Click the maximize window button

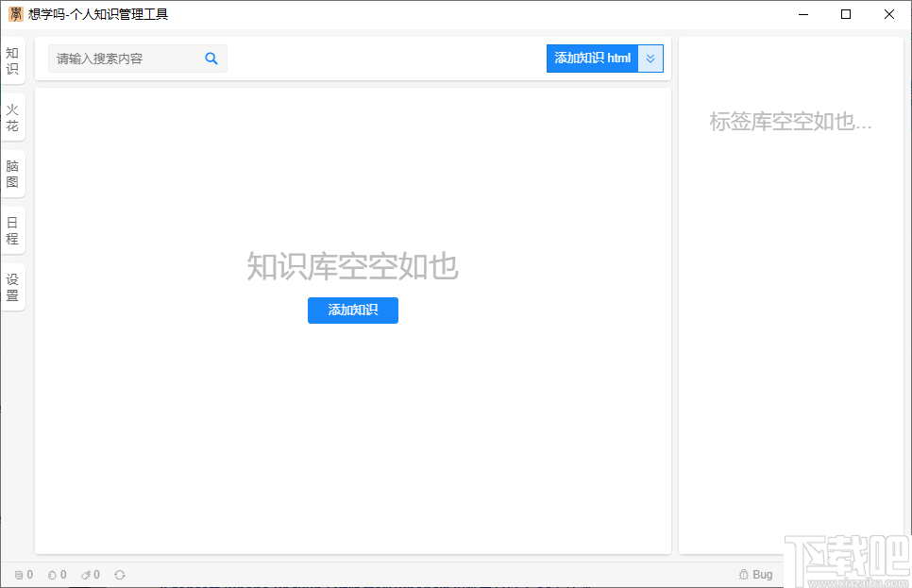coord(845,14)
